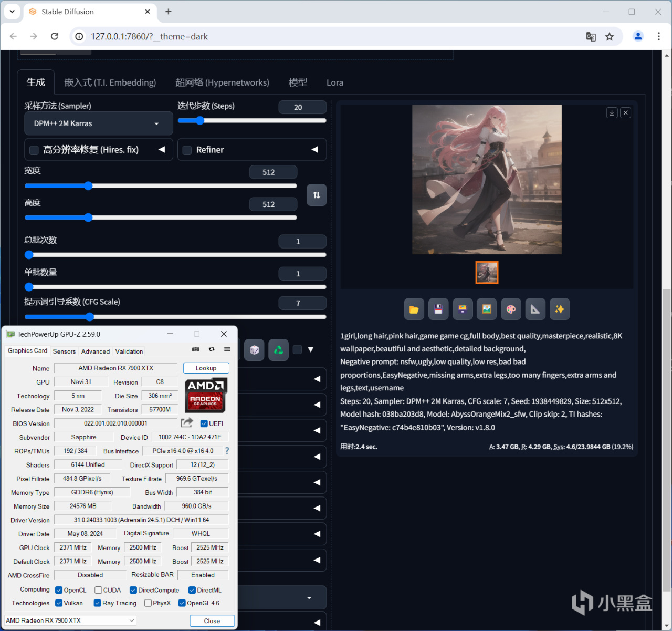Screen dimensions: 672x631
Task: Click the Lookup button in GPU-Z
Action: [206, 368]
